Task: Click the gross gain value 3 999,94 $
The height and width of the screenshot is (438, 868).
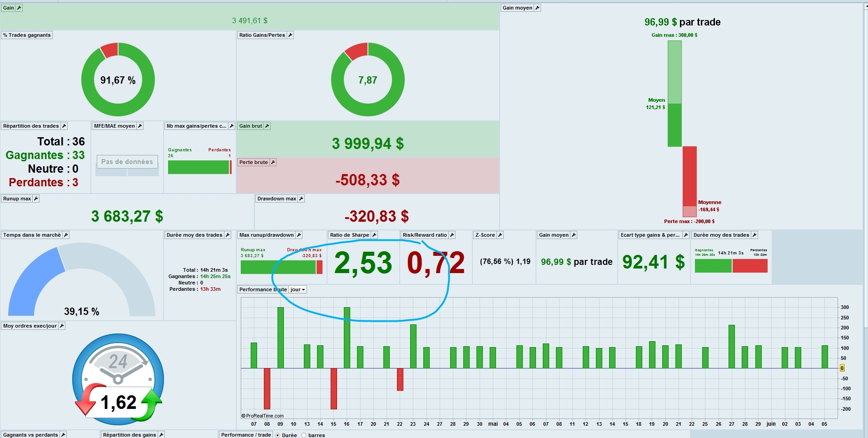Action: 368,144
